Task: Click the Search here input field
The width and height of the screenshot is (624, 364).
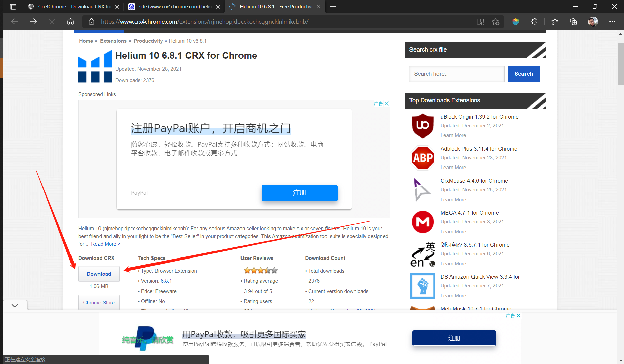Action: pyautogui.click(x=457, y=74)
